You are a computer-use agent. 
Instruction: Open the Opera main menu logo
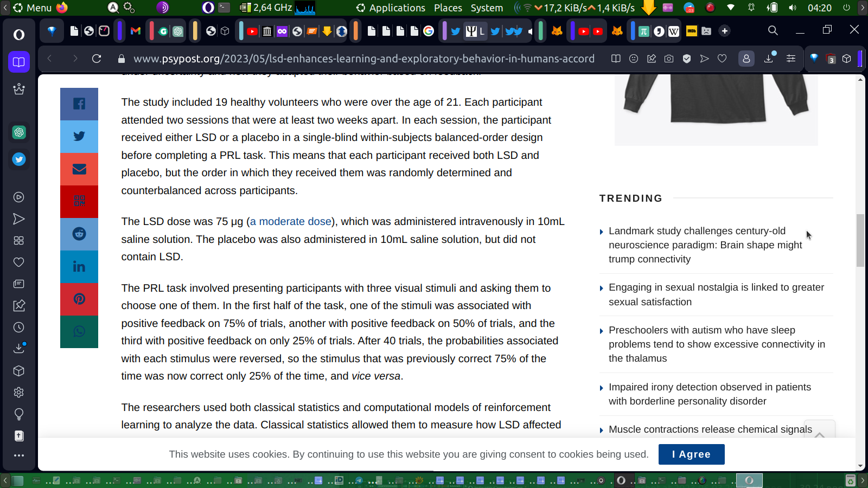pos(19,35)
